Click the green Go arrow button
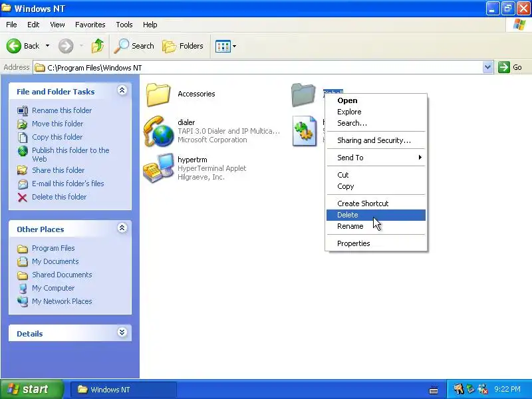This screenshot has width=532, height=399. point(504,67)
